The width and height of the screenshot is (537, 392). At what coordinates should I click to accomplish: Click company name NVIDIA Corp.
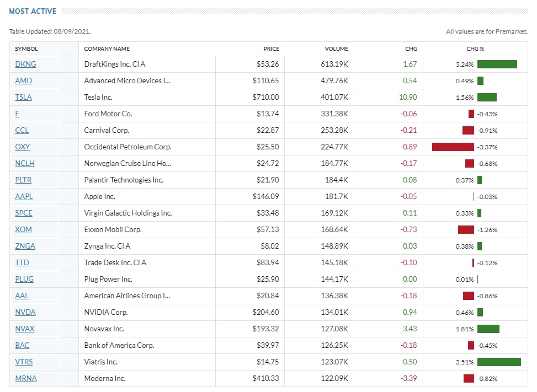106,312
